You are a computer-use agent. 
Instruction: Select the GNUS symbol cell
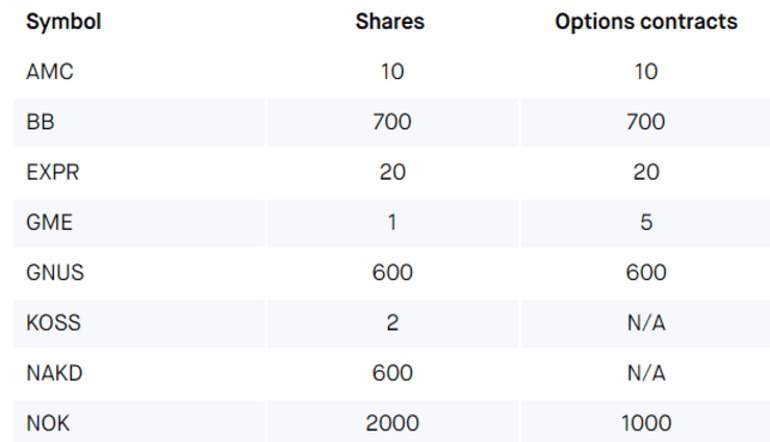[55, 273]
